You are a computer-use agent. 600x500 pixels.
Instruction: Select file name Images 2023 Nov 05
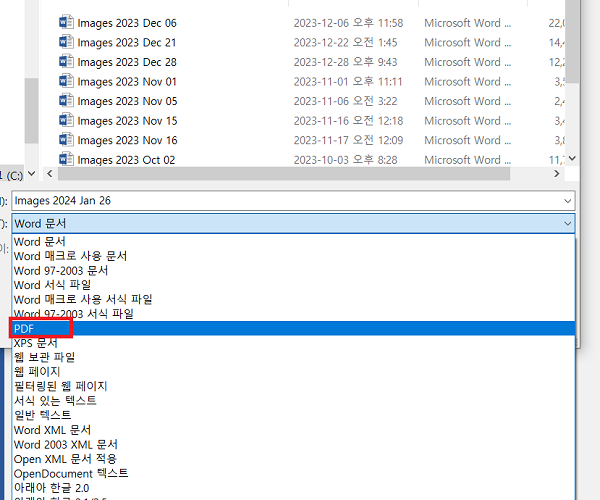(127, 101)
